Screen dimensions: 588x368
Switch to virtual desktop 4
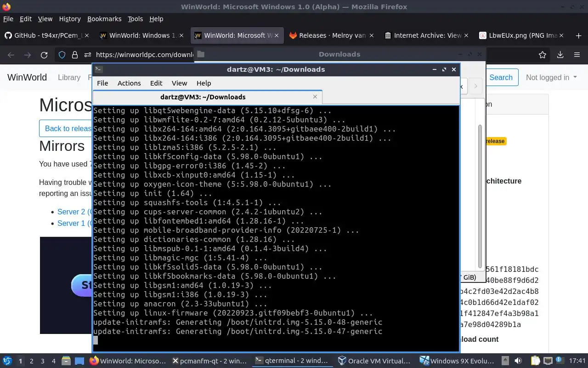(54, 361)
